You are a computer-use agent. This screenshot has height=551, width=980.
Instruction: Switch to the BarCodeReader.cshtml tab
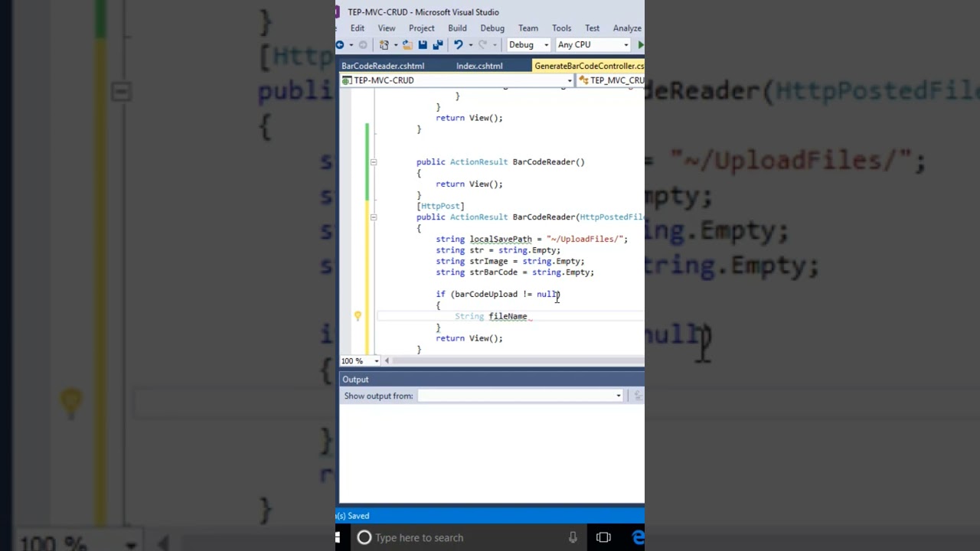[383, 66]
